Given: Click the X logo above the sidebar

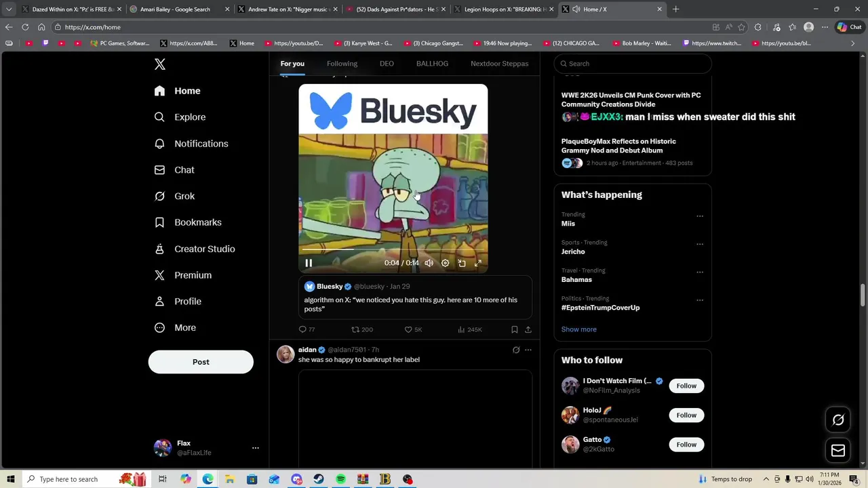Looking at the screenshot, I should 160,64.
